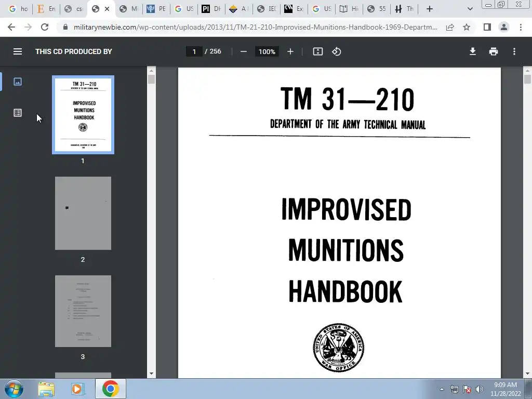Print the PDF document

pos(494,51)
